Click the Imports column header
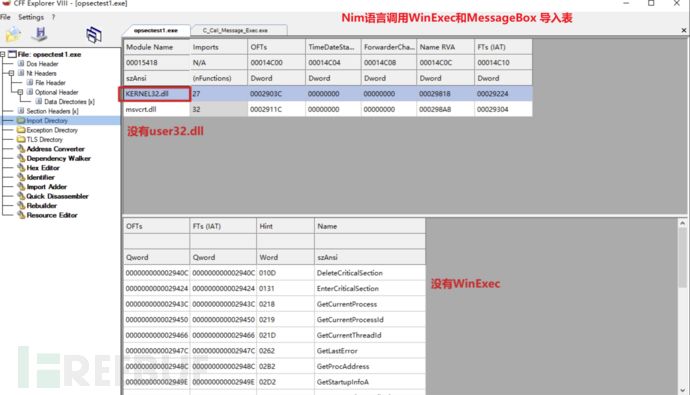The height and width of the screenshot is (395, 690). [x=219, y=47]
